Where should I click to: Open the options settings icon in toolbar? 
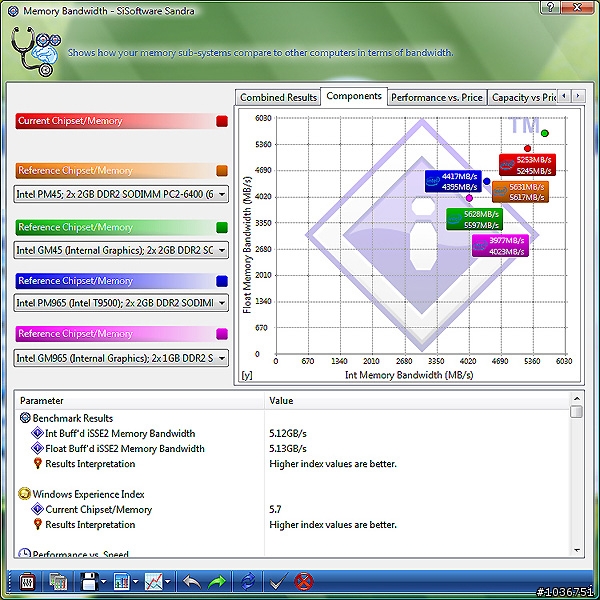click(27, 582)
